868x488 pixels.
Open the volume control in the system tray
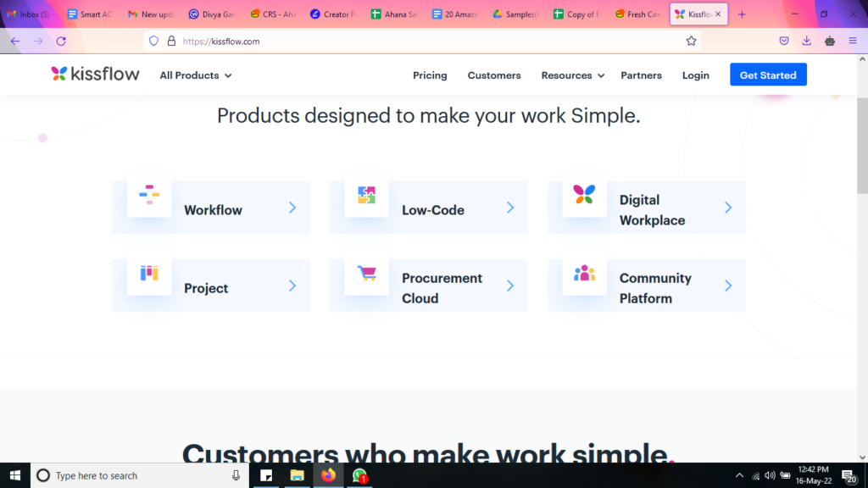coord(770,475)
